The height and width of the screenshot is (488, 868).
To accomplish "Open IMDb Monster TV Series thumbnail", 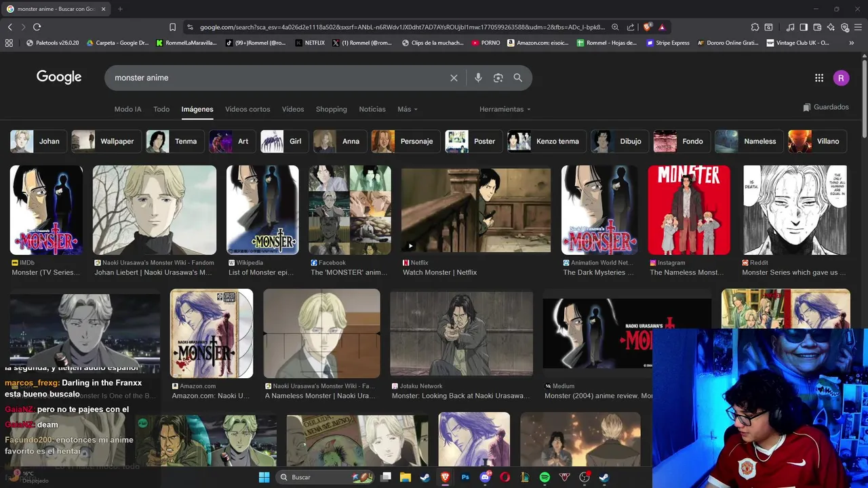I will tap(46, 210).
